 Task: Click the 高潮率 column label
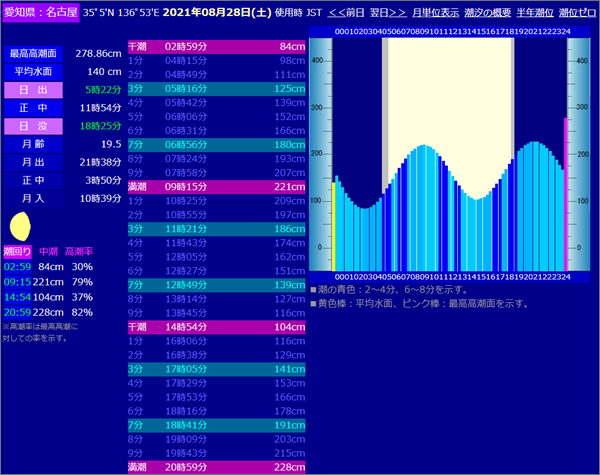(79, 251)
